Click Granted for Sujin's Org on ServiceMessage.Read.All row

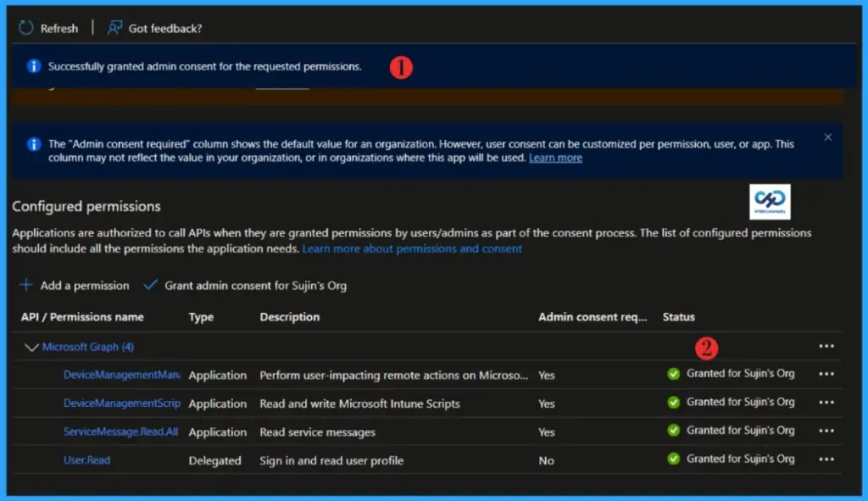click(x=741, y=430)
